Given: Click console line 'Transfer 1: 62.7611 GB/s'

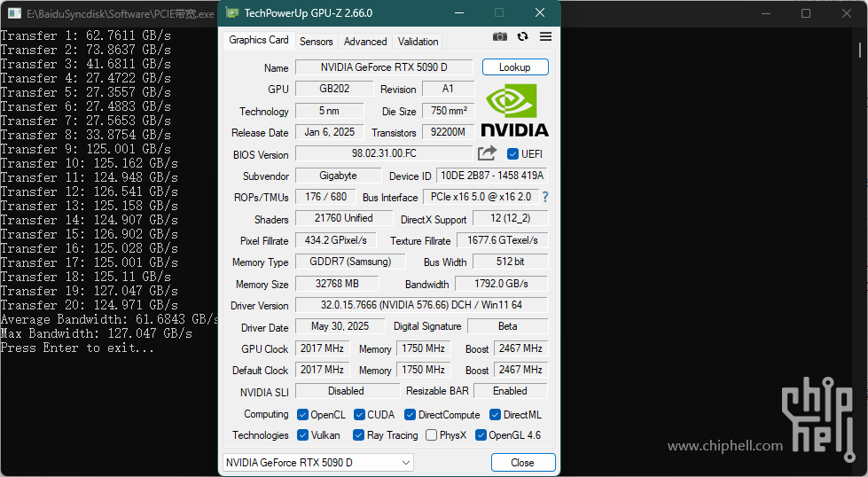Looking at the screenshot, I should (86, 36).
